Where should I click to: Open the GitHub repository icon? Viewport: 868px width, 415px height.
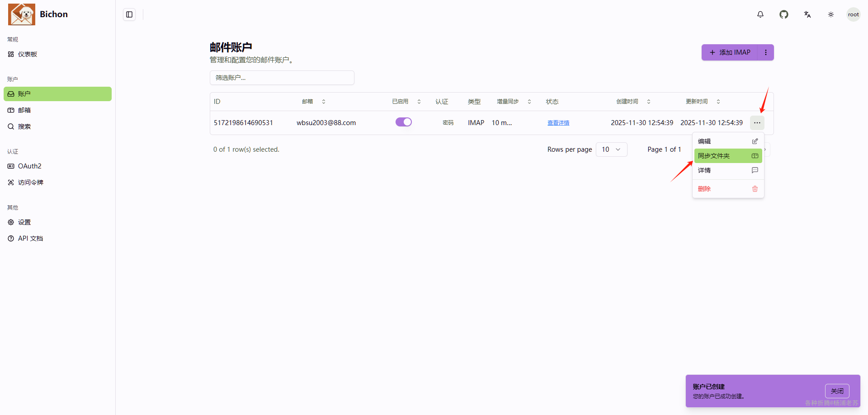(784, 14)
